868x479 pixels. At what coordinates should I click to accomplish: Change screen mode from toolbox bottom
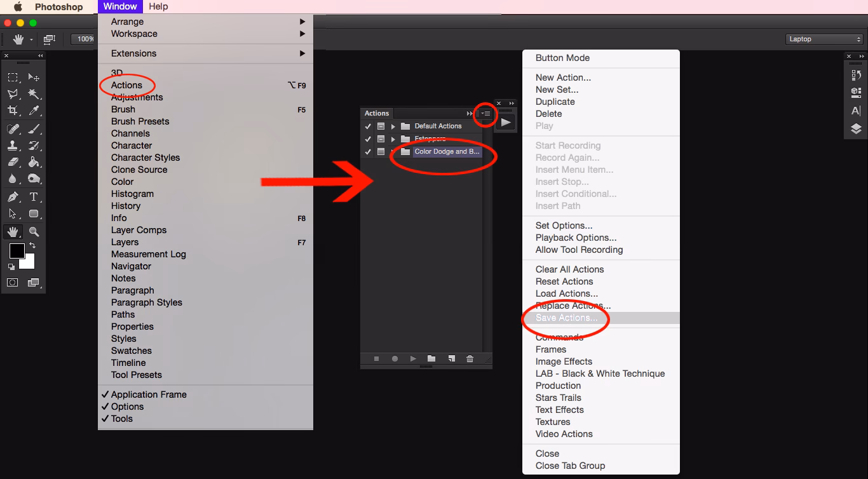tap(34, 283)
